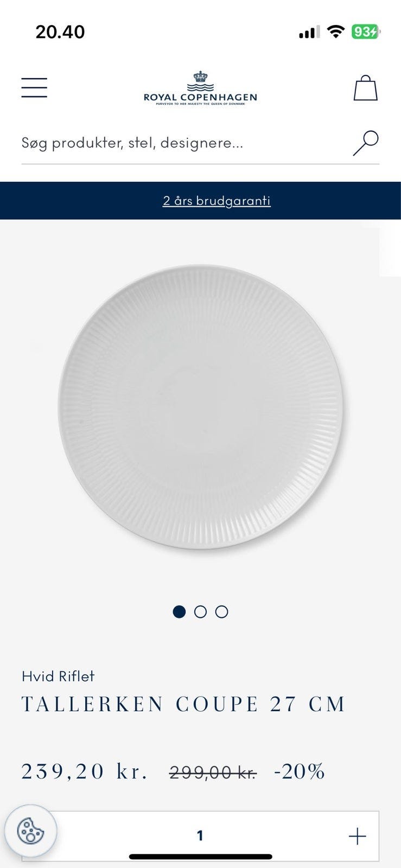This screenshot has height=868, width=401.
Task: Tap the 239,20 kr. sale price
Action: (x=84, y=771)
